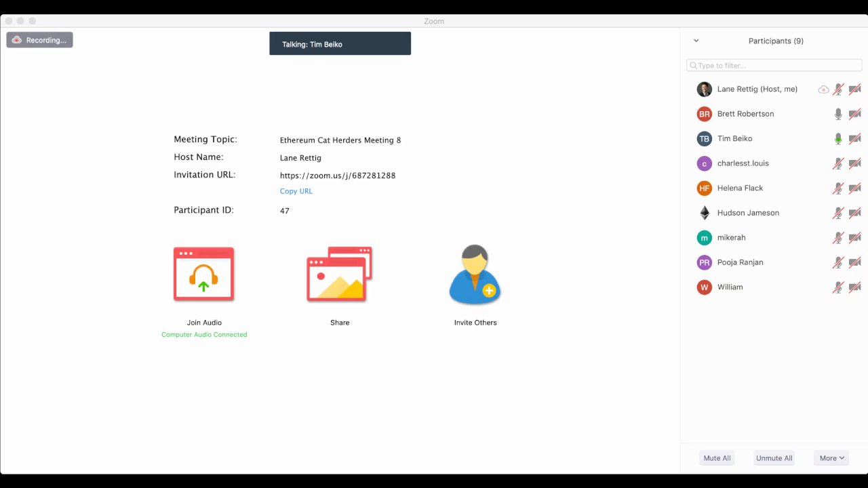
Task: Click Pooja Ranjan's camera-off icon
Action: [x=854, y=262]
